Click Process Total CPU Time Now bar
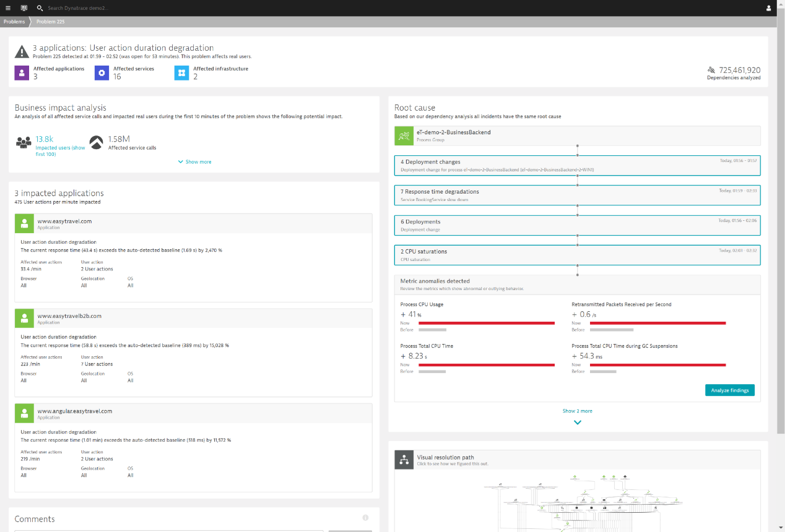The height and width of the screenshot is (532, 785). [x=487, y=365]
